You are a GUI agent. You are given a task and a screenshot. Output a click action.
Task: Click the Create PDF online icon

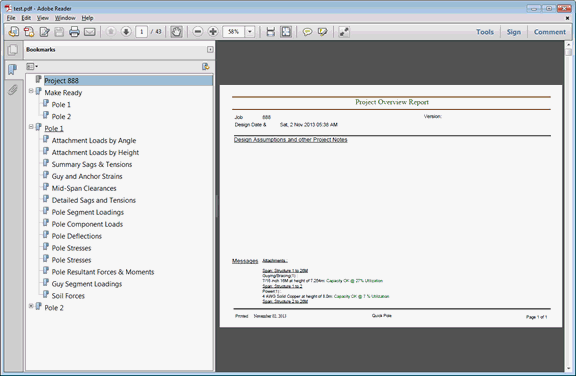click(x=14, y=32)
